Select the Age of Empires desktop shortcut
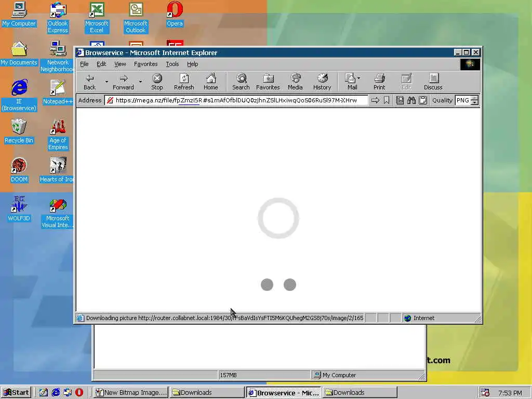The image size is (532, 399). [x=58, y=135]
